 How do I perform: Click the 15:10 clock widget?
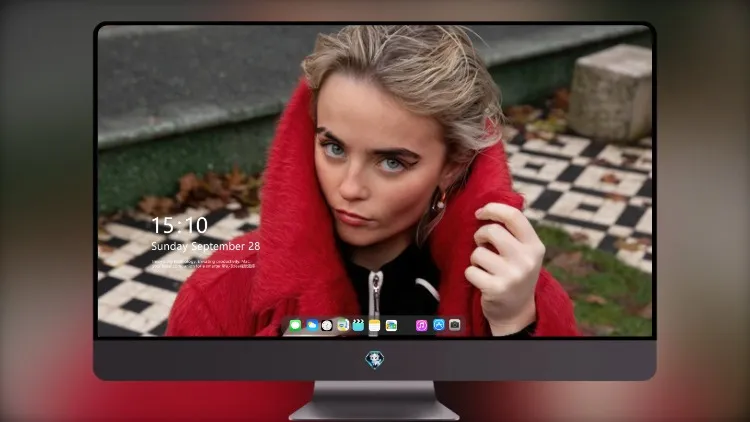(x=179, y=225)
